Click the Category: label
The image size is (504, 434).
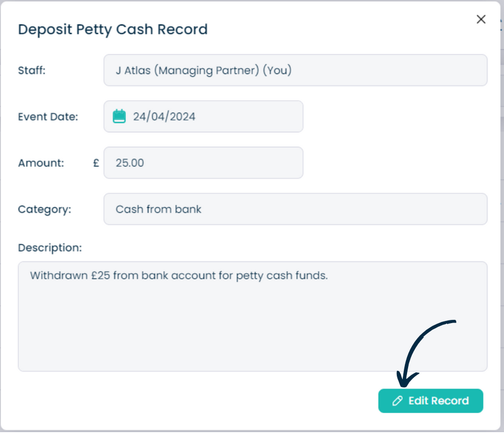[x=45, y=209]
